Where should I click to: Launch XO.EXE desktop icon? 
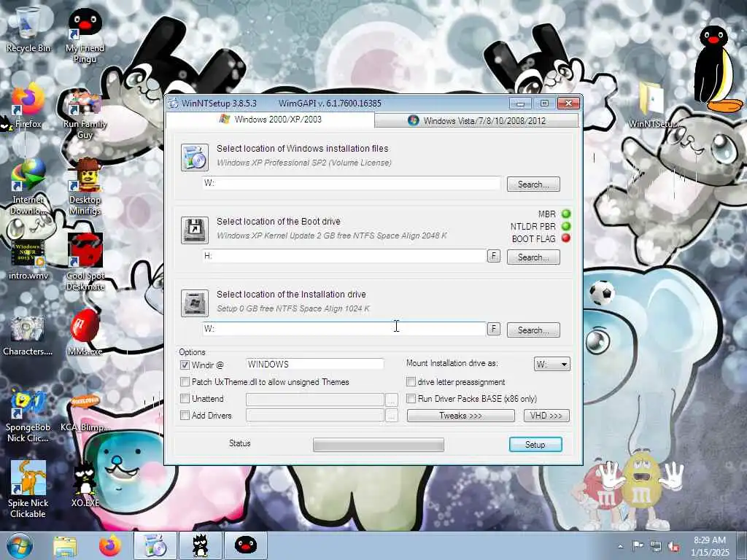coord(85,483)
